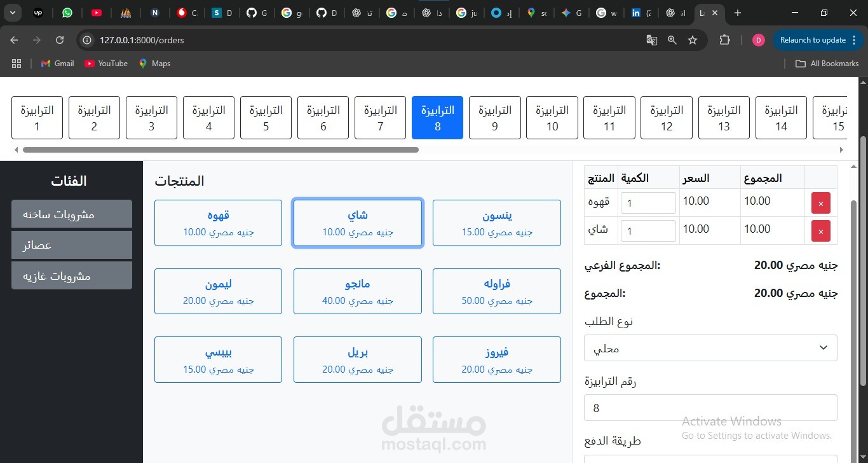Open the Chrome apps grid

click(x=17, y=64)
